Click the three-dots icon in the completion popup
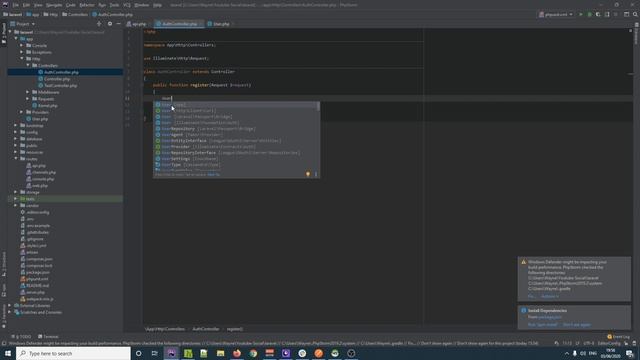The width and height of the screenshot is (640, 360). coord(316,174)
